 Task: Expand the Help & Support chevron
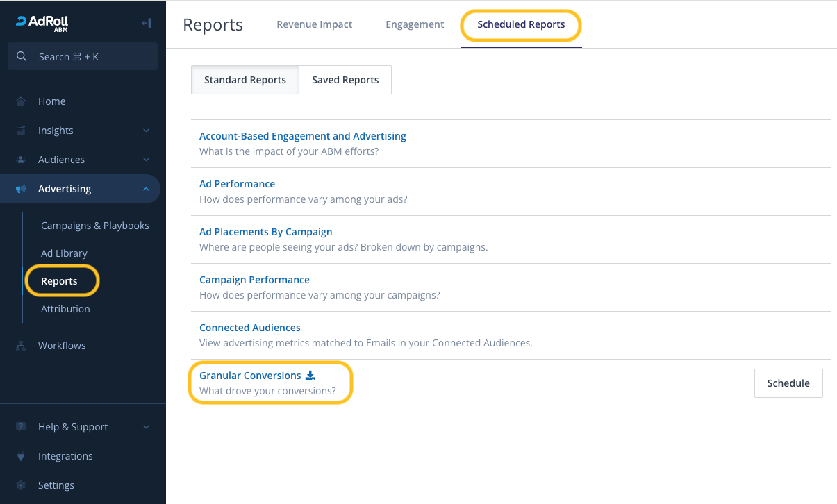[146, 427]
